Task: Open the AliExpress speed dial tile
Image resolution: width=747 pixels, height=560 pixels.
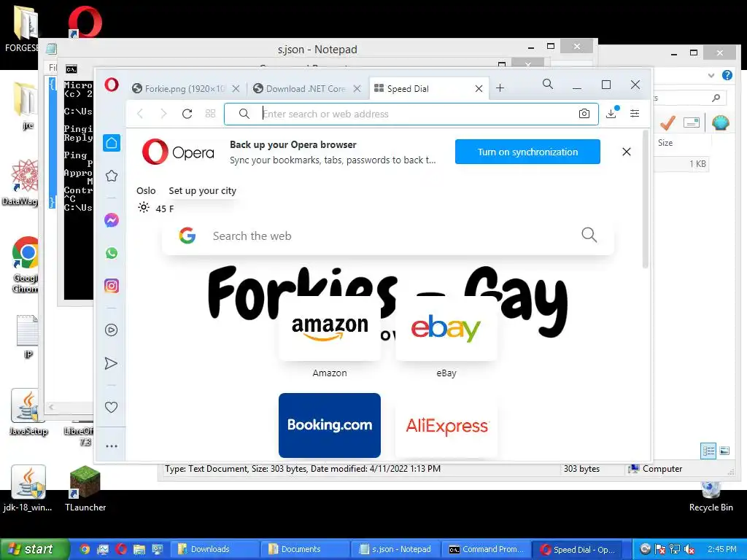Action: (x=446, y=425)
